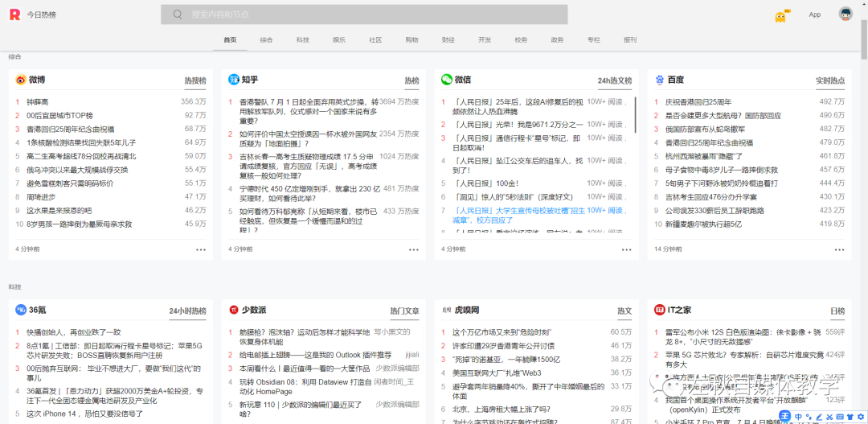Click the IT之家 日榜 label

[x=837, y=311]
